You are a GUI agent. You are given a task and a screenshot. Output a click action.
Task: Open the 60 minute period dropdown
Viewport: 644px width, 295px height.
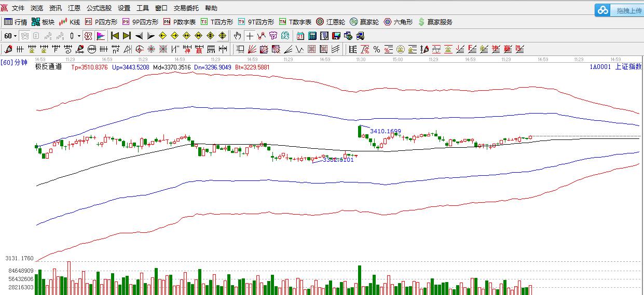click(10, 36)
